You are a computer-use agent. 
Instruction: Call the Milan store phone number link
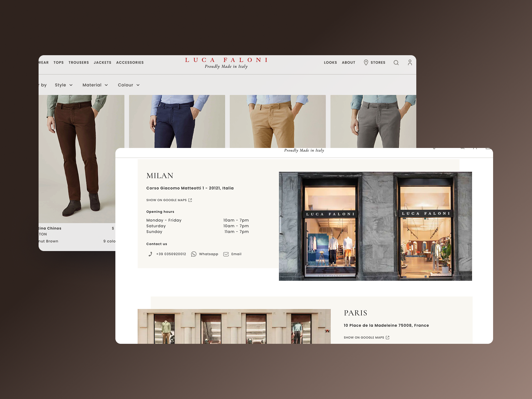click(x=171, y=254)
